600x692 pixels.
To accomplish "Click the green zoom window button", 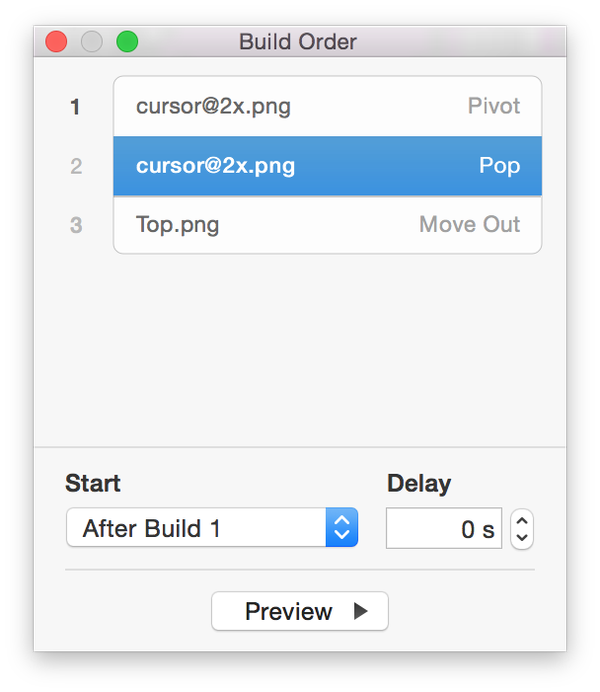I will (x=127, y=42).
